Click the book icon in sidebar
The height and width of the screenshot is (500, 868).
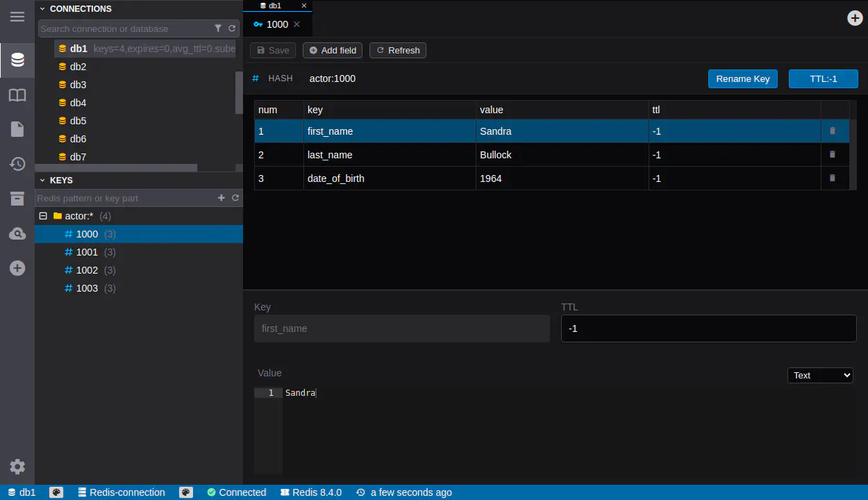(x=17, y=95)
